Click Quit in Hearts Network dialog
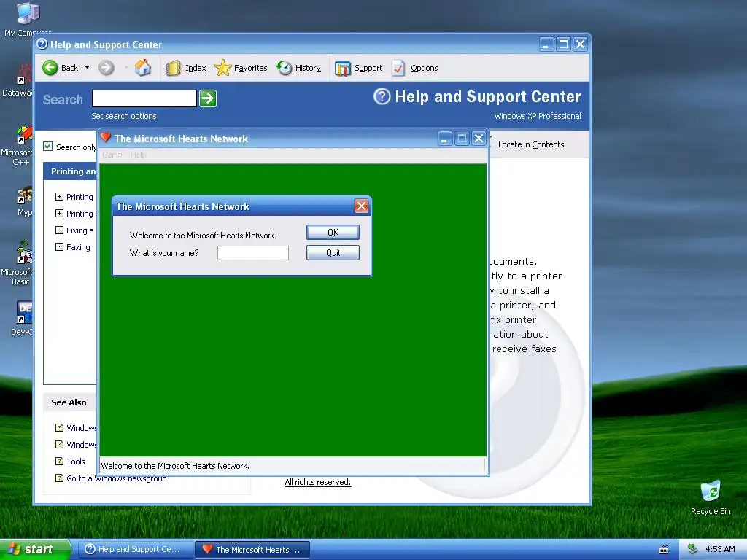 333,253
